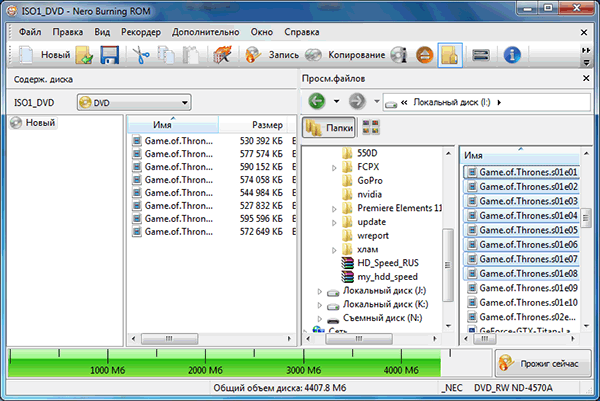Open the Окно menu
Image resolution: width=600 pixels, height=401 pixels.
click(262, 32)
